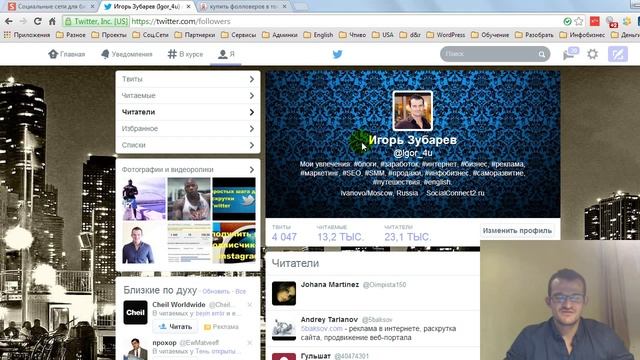Open Johana Martinez's profile name
The image size is (640, 360).
pos(330,284)
